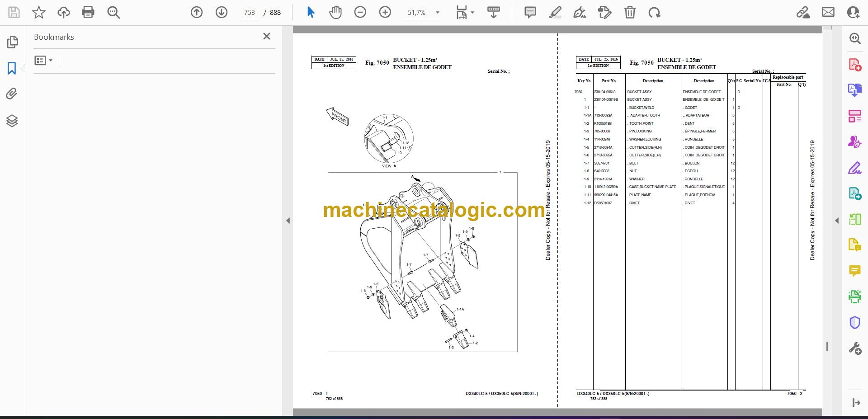The height and width of the screenshot is (419, 868).
Task: Expand the right pane with bottom arrow
Action: point(856,403)
